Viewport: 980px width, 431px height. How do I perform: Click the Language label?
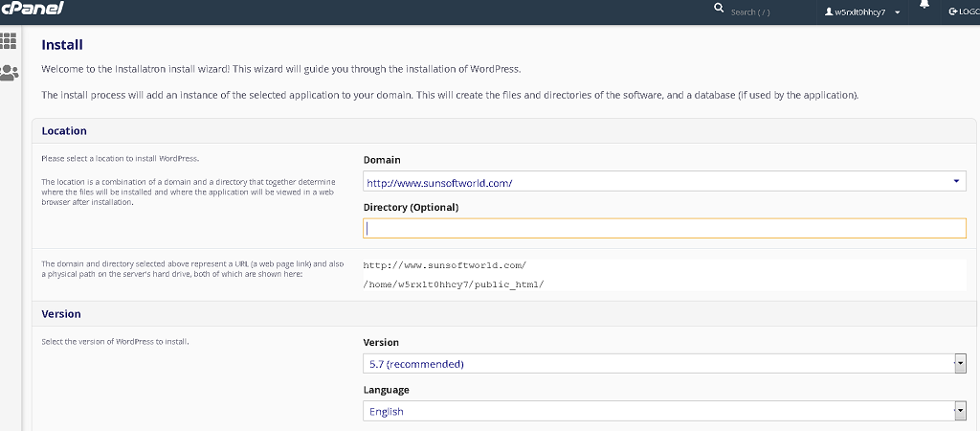(x=387, y=390)
